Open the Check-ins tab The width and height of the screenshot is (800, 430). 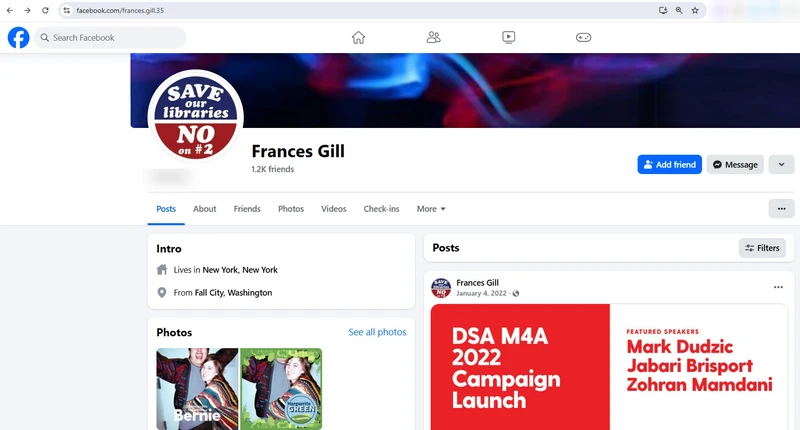[381, 209]
